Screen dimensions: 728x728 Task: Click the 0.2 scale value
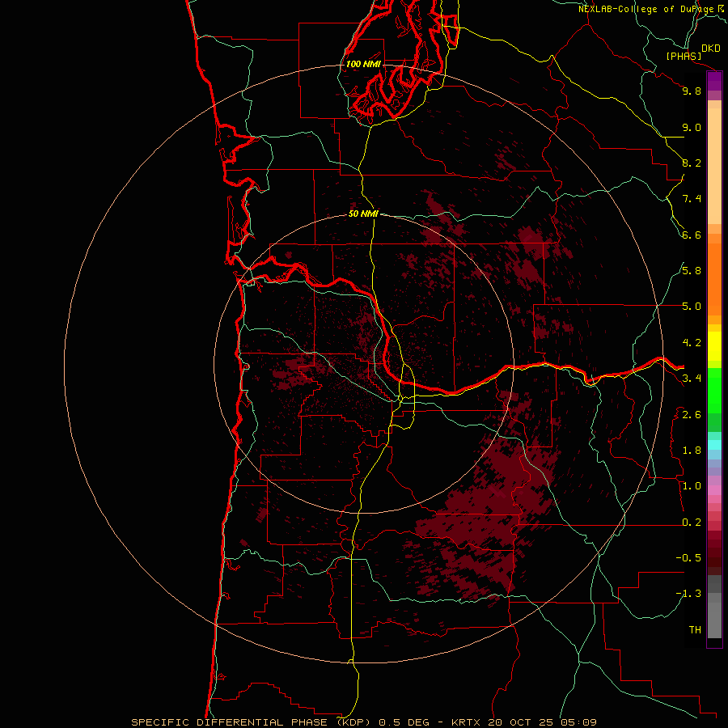(x=692, y=523)
